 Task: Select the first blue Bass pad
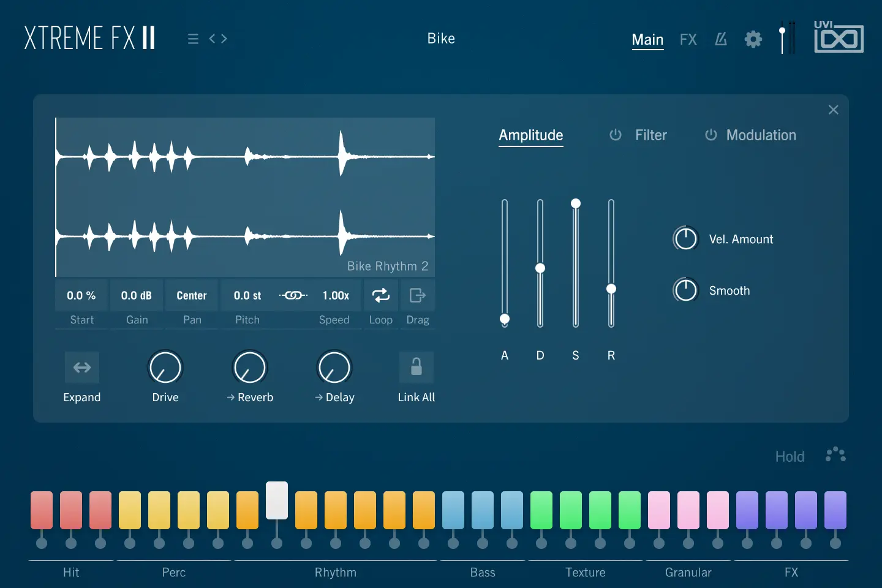453,510
